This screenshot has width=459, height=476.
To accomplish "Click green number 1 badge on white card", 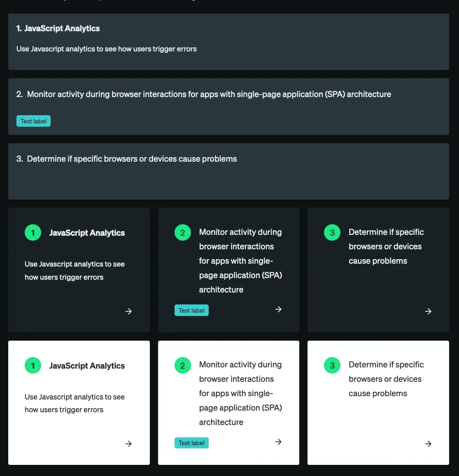I will click(x=33, y=365).
